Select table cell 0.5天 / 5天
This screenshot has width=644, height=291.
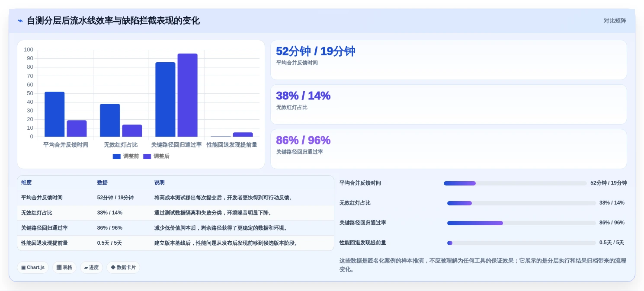tap(109, 243)
